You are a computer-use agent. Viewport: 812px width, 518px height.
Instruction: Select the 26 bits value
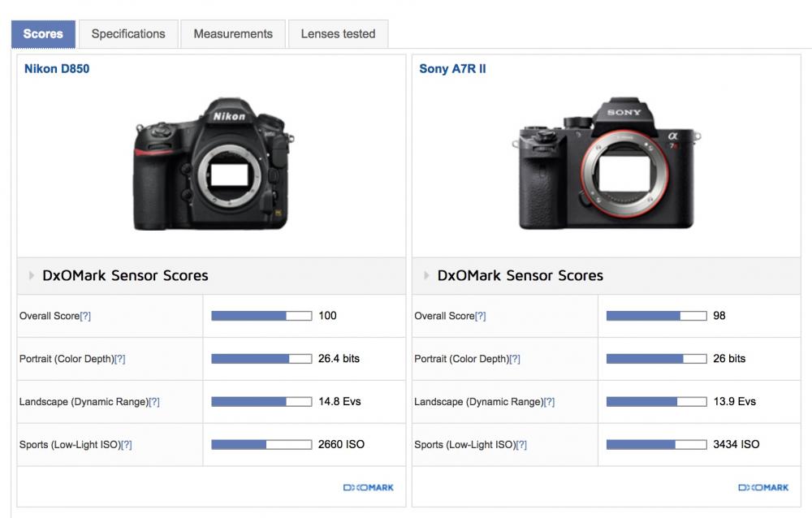pos(729,358)
